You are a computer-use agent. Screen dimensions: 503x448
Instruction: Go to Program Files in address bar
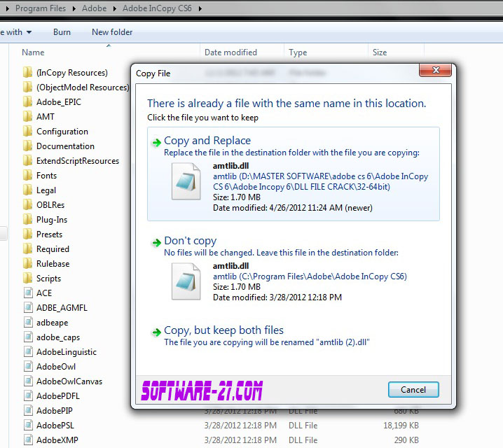(x=41, y=8)
